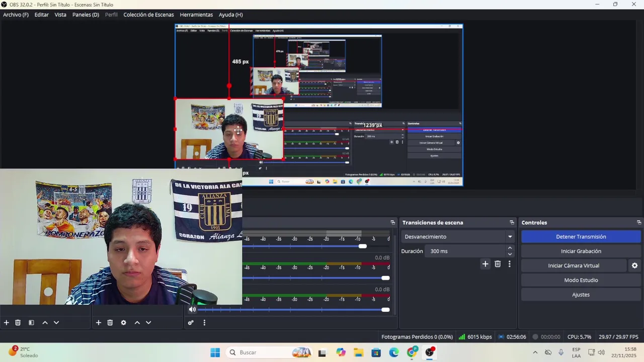Open the Vista menu
644x362 pixels.
[x=60, y=15]
